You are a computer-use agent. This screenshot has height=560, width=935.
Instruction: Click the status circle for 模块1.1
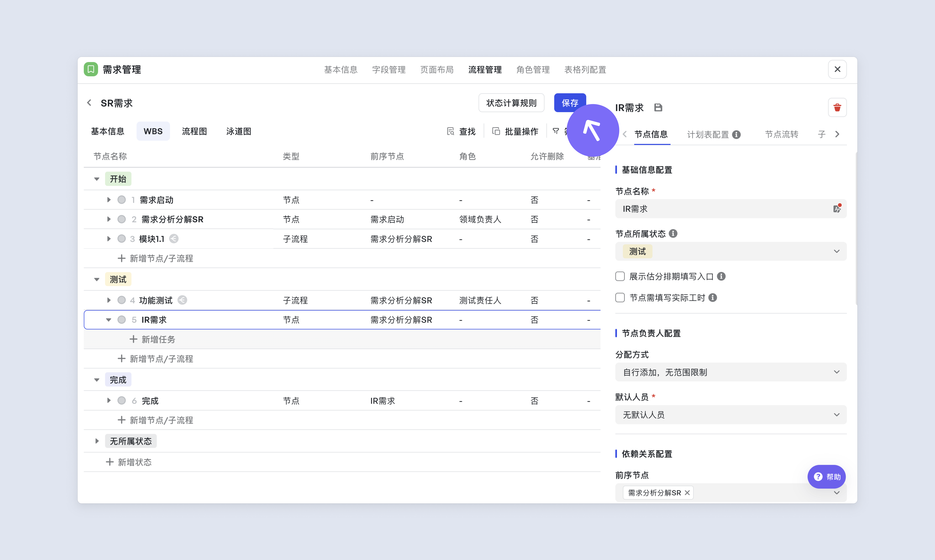click(122, 239)
